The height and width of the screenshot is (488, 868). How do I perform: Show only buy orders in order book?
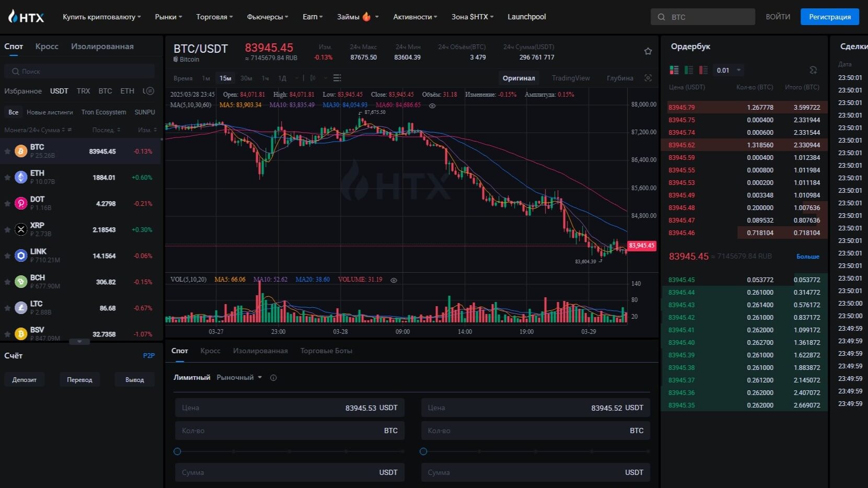click(689, 70)
